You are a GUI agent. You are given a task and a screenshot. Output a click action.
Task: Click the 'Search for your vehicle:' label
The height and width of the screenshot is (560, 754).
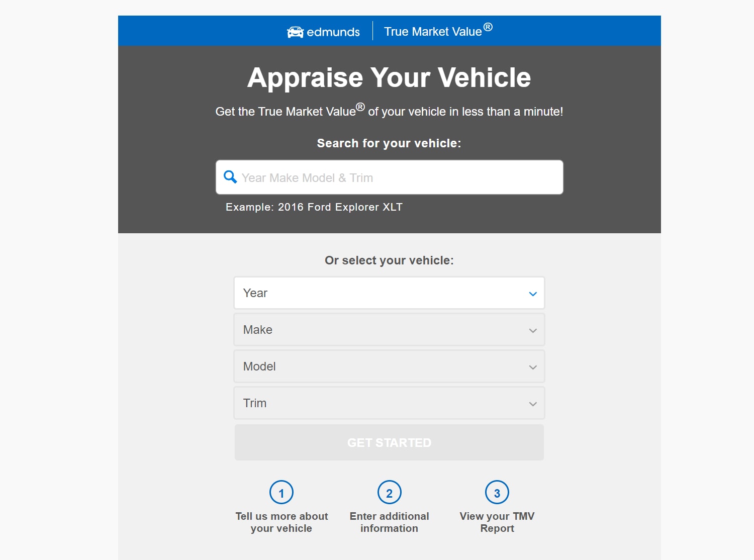389,143
